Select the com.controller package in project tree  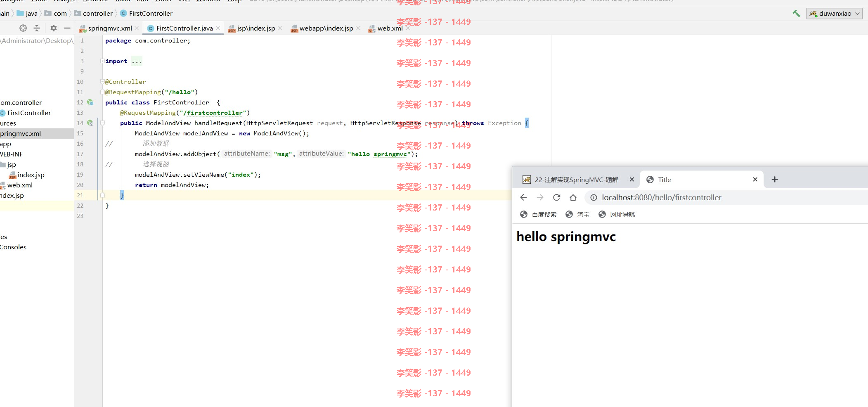pos(21,102)
